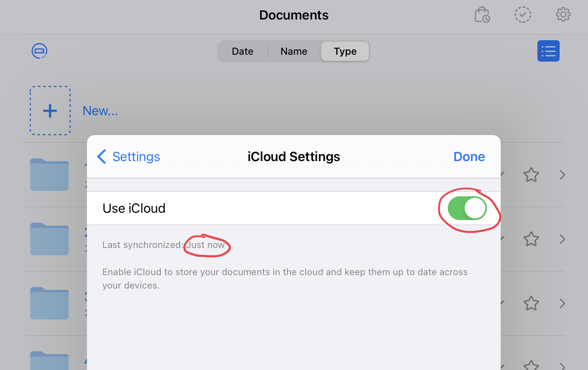Screen dimensions: 588x370
Task: Open the shopping bag clock icon
Action: pos(482,15)
